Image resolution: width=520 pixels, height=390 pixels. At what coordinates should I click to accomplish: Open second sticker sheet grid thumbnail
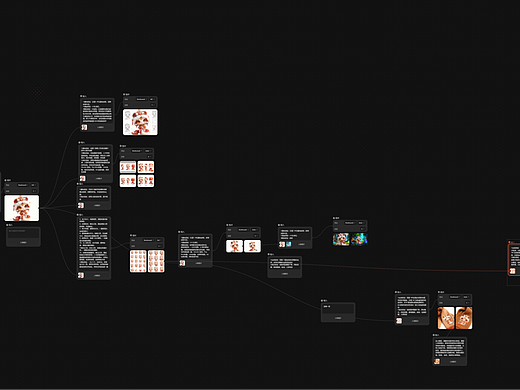156,261
